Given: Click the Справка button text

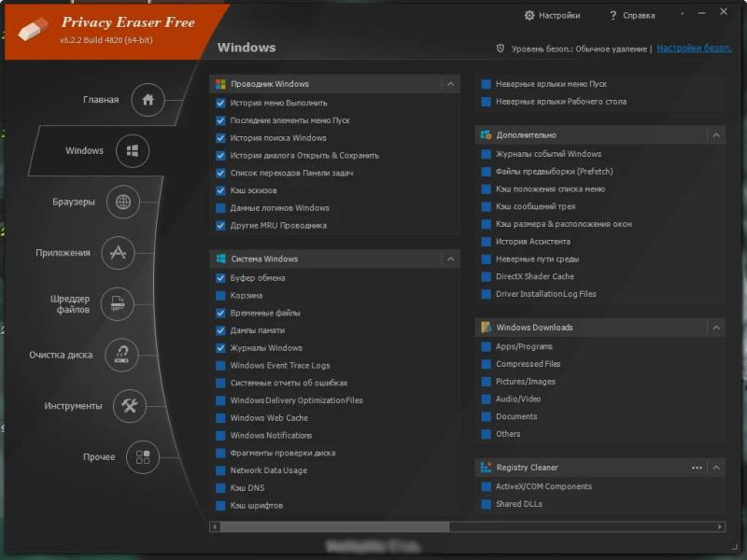Looking at the screenshot, I should point(639,16).
